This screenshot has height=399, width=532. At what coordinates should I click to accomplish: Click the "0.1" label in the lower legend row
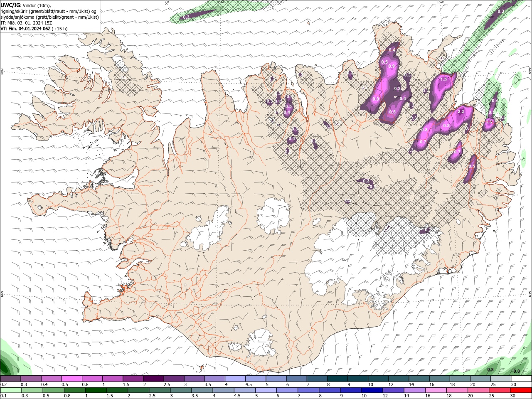tap(3, 396)
